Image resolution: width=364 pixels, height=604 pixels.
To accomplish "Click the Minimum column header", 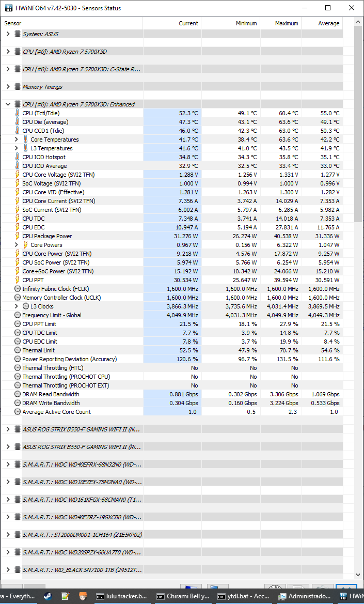I will [231, 23].
